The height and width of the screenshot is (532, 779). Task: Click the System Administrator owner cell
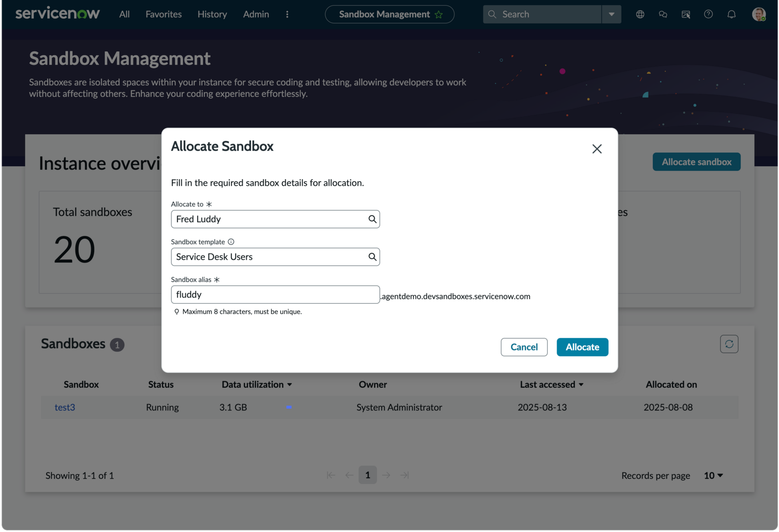pos(399,407)
